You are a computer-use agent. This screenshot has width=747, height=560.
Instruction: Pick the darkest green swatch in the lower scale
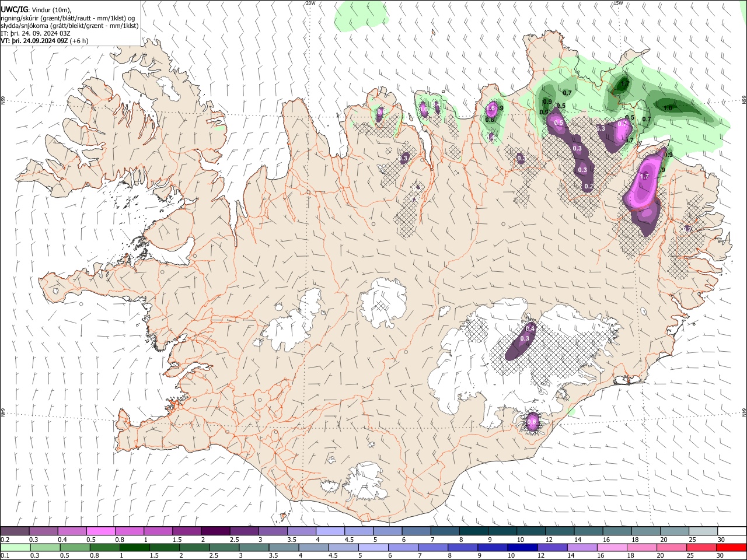tap(134, 547)
